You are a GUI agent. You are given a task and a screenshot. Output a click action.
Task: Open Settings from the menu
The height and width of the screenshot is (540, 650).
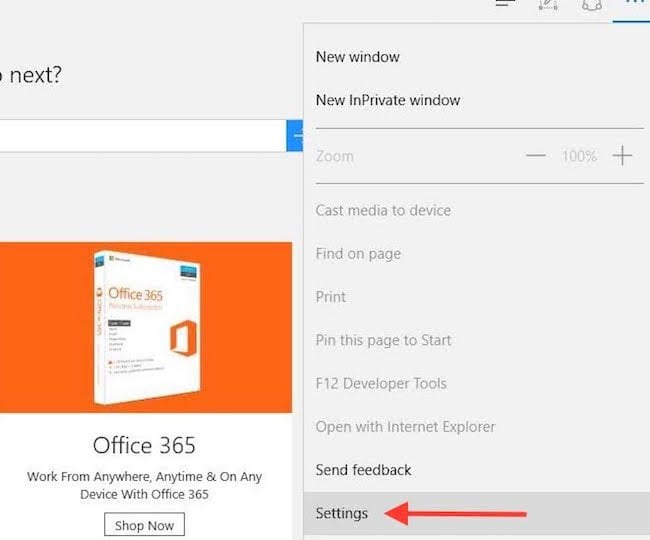[x=477, y=513]
